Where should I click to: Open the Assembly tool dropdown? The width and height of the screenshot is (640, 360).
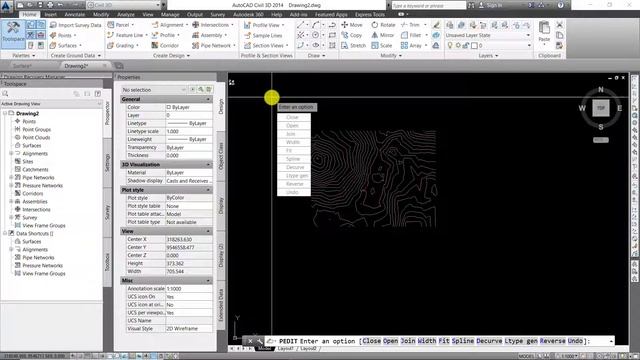click(210, 36)
